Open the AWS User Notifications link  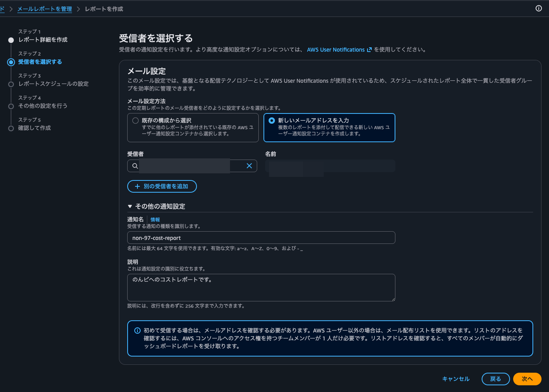(337, 49)
